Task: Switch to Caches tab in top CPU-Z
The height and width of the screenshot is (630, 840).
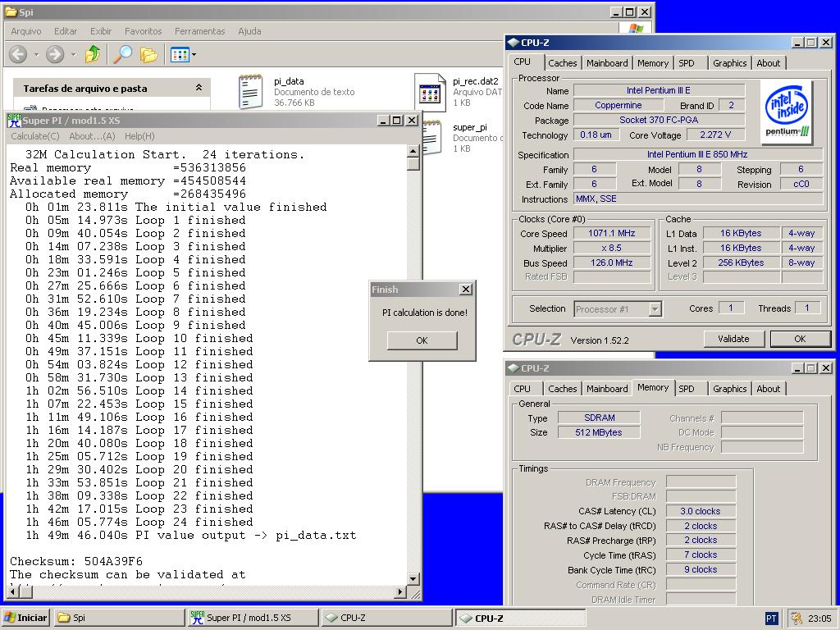Action: click(x=563, y=63)
